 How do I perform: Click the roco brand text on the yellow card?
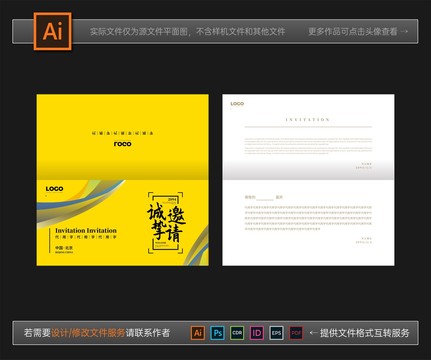(122, 144)
